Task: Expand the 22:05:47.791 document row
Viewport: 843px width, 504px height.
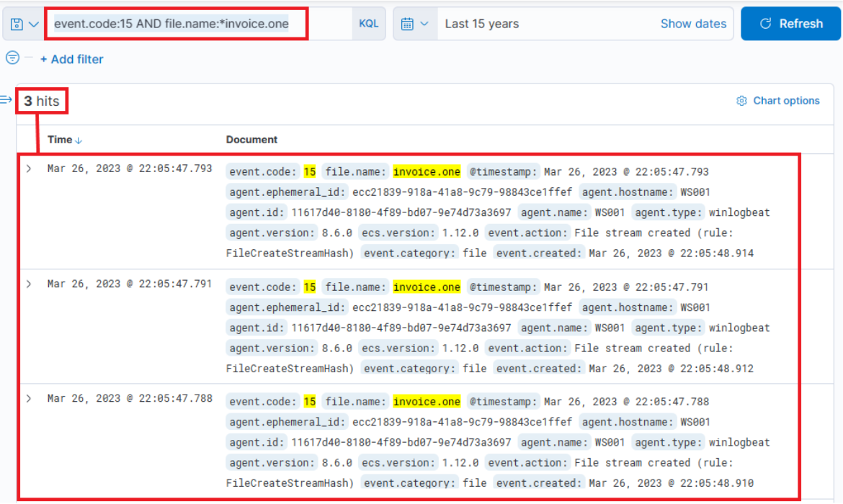Action: coord(29,284)
